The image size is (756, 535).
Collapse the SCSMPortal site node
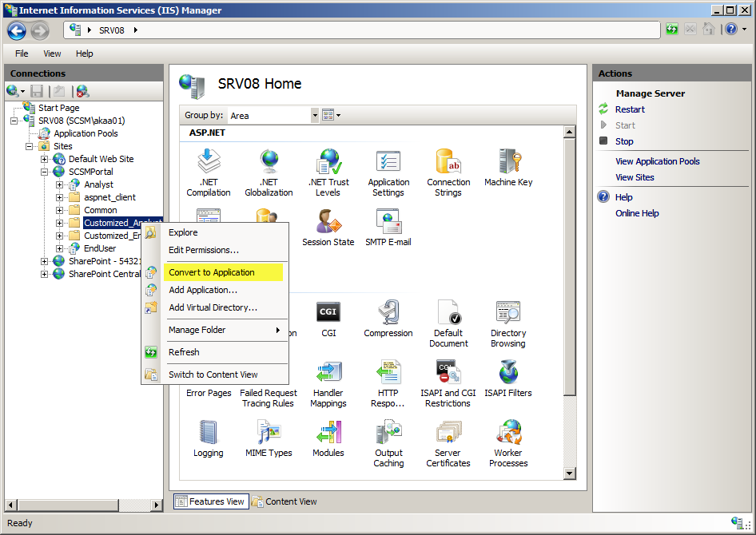tap(45, 172)
